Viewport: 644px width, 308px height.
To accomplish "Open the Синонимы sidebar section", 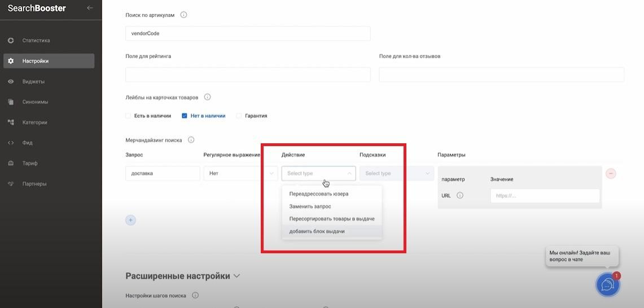I will 35,102.
